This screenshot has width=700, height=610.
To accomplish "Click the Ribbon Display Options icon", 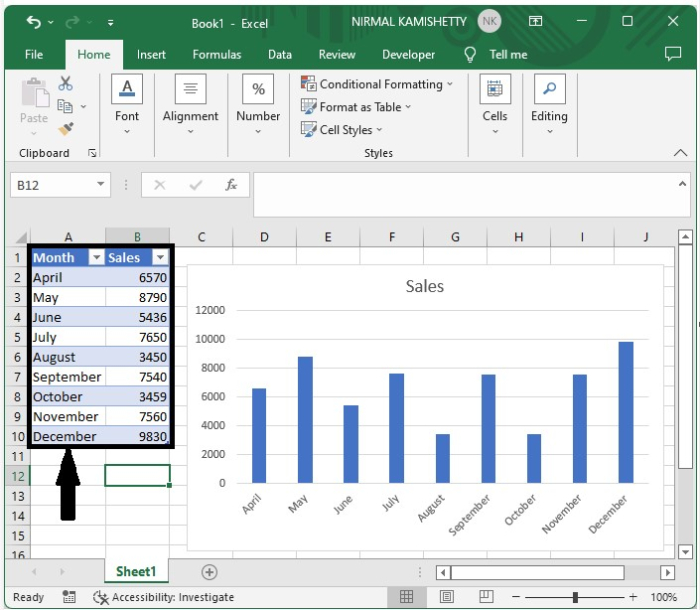I will point(536,21).
